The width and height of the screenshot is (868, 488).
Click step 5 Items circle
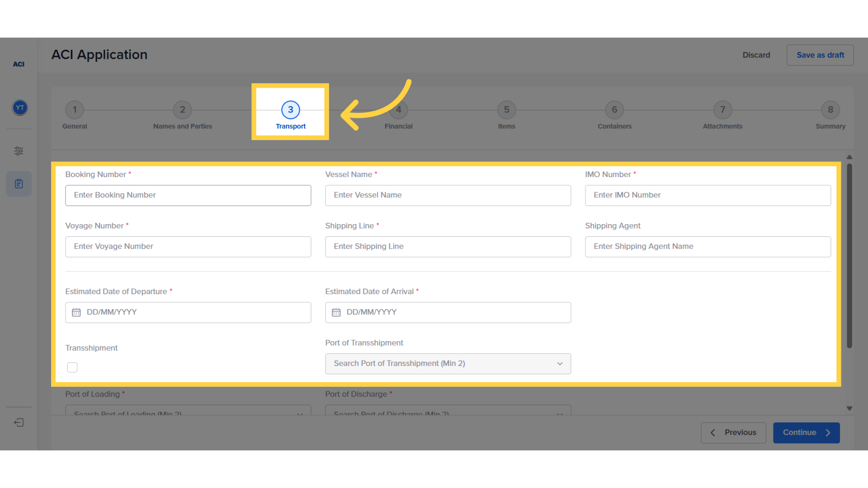506,110
